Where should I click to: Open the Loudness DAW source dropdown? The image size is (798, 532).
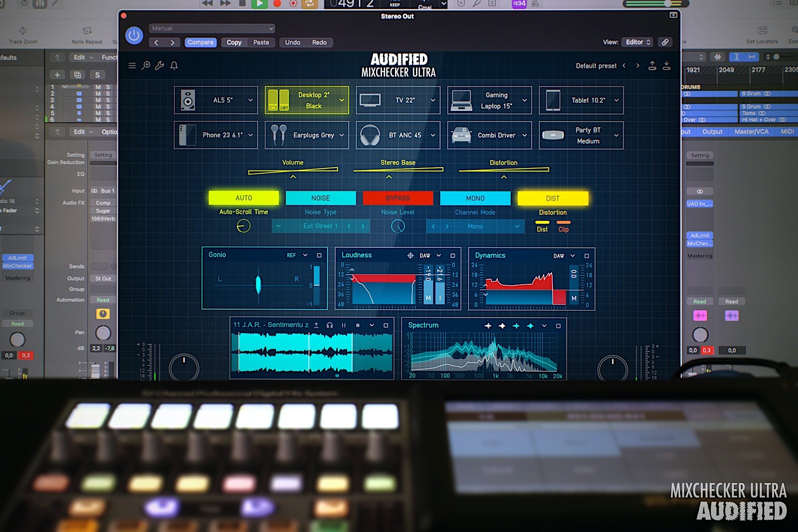431,255
